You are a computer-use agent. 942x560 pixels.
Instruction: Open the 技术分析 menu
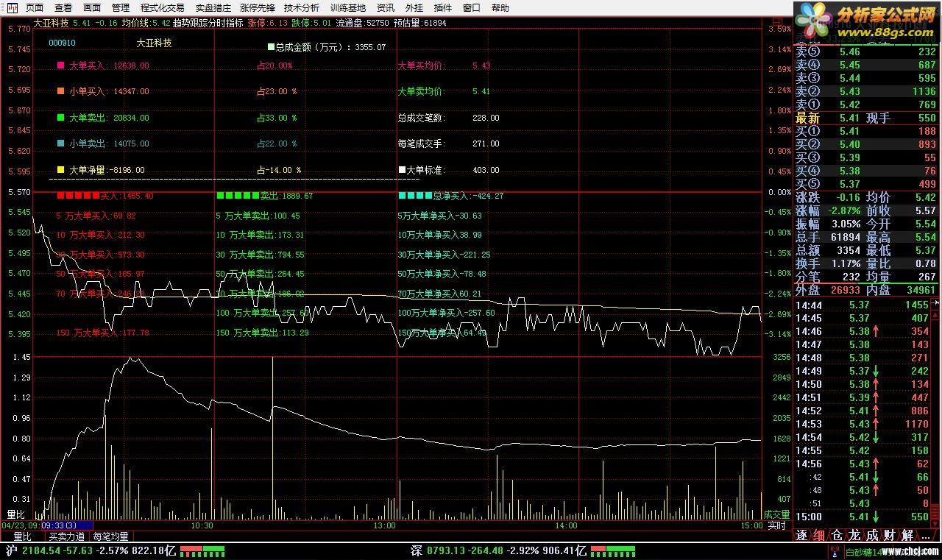click(x=302, y=8)
